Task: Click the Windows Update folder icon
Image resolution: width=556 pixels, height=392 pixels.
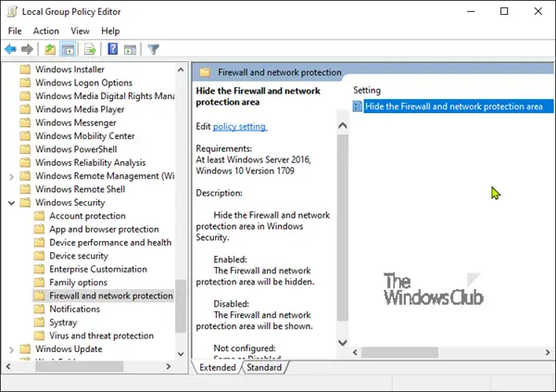Action: [x=25, y=349]
